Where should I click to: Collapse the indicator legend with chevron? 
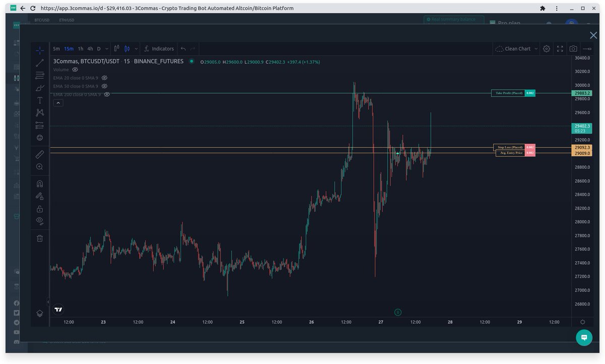click(x=58, y=103)
